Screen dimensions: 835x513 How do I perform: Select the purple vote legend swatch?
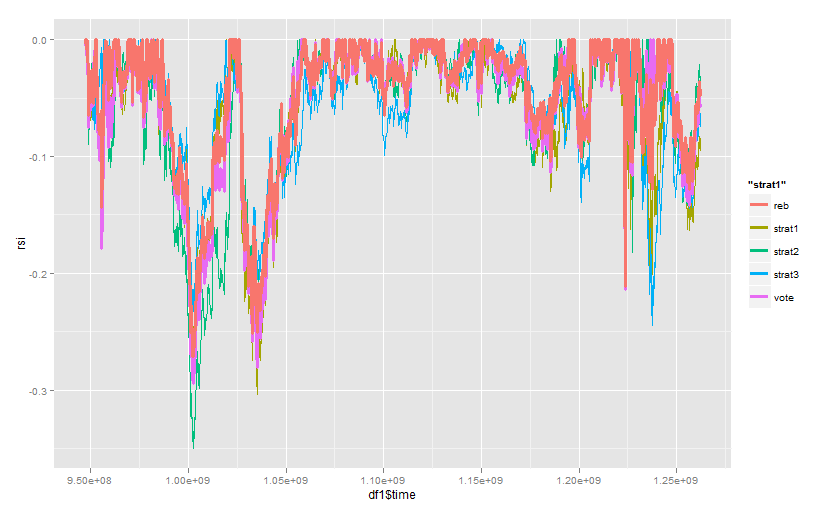[760, 297]
